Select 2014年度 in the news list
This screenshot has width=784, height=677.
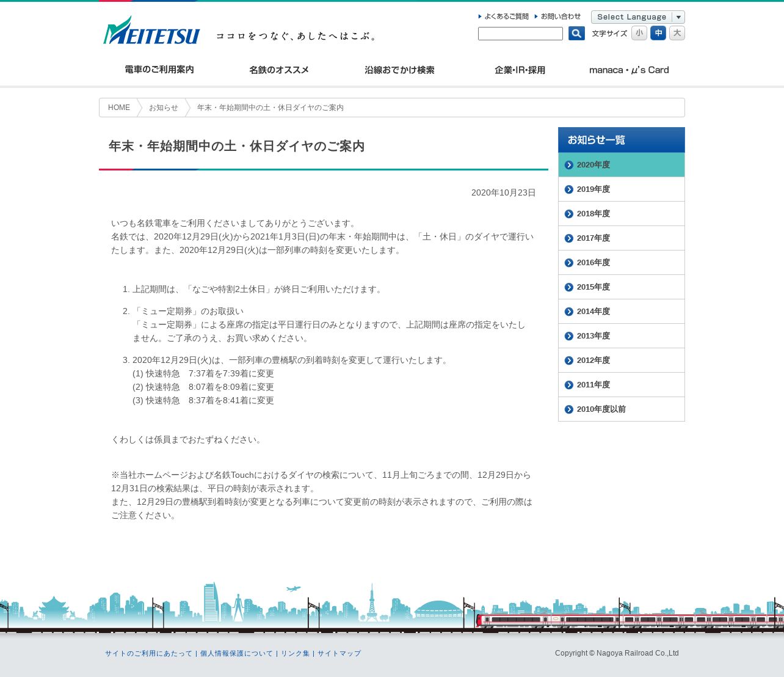click(622, 312)
